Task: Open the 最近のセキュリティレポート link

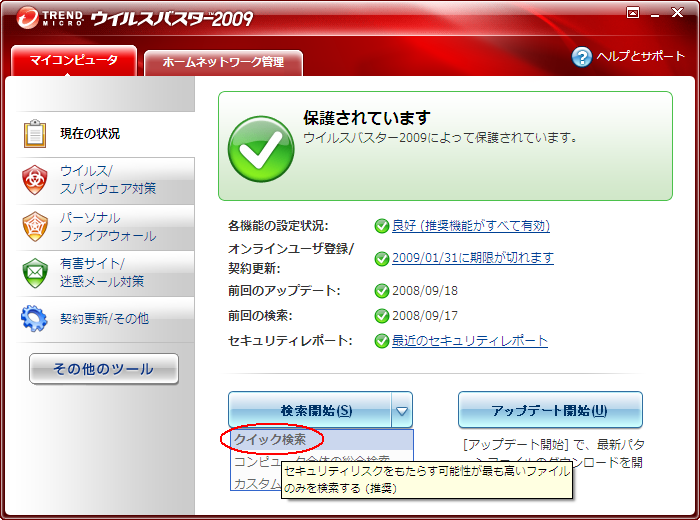Action: pyautogui.click(x=470, y=341)
